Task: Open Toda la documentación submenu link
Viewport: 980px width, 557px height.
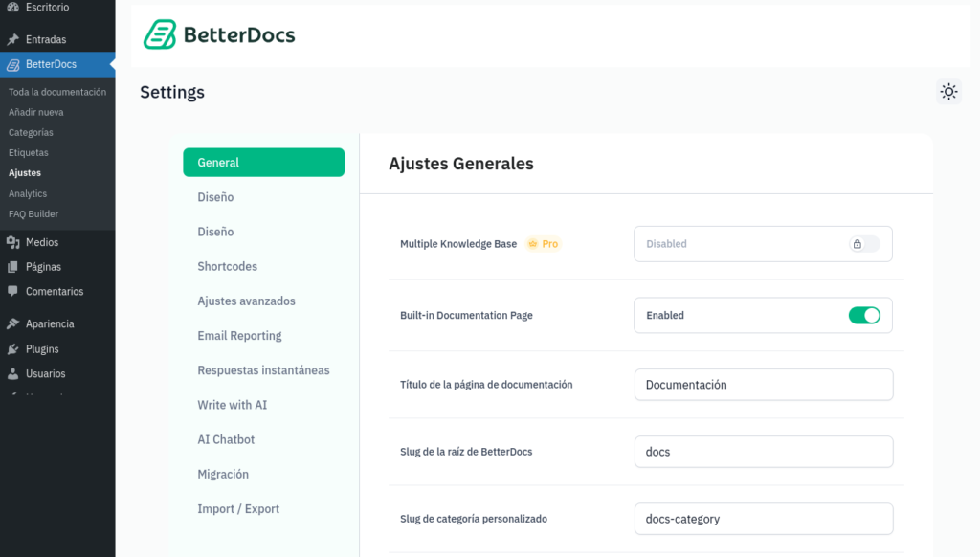Action: [x=57, y=92]
